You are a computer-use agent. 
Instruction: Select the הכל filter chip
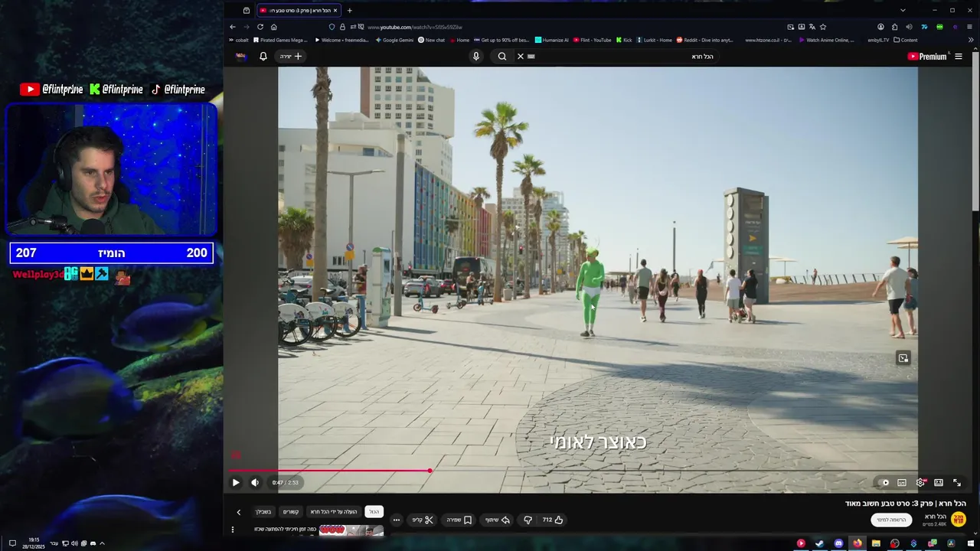click(374, 511)
